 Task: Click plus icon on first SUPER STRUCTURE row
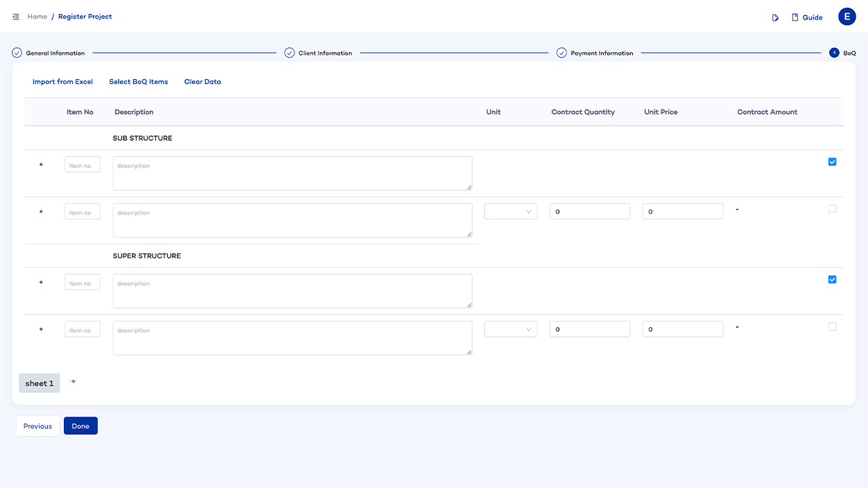41,283
